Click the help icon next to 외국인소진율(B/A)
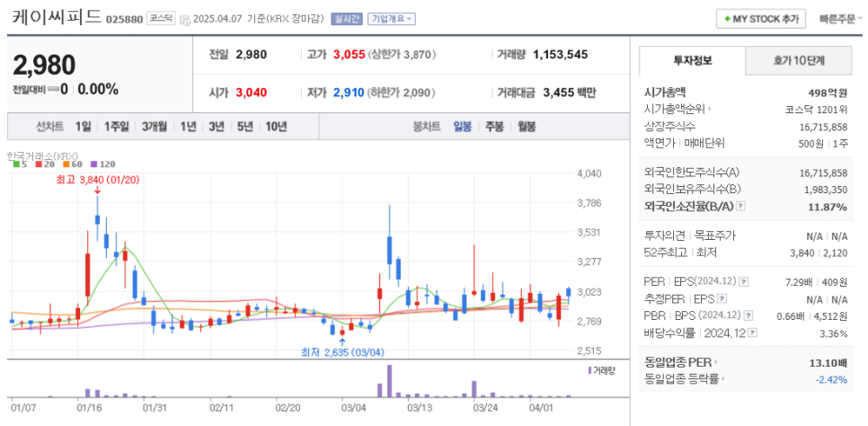868x426 pixels. (741, 206)
